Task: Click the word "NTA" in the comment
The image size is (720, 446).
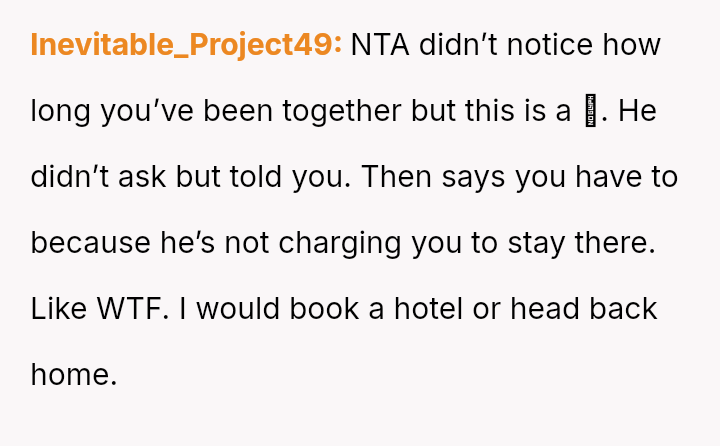Action: pos(381,45)
